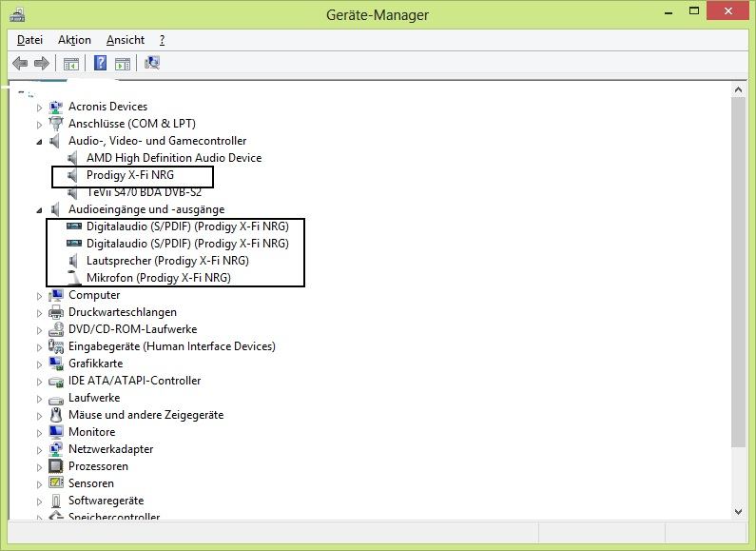Image resolution: width=756 pixels, height=551 pixels.
Task: Click the IDE ATA/ATAPI-Controller icon
Action: tap(56, 382)
